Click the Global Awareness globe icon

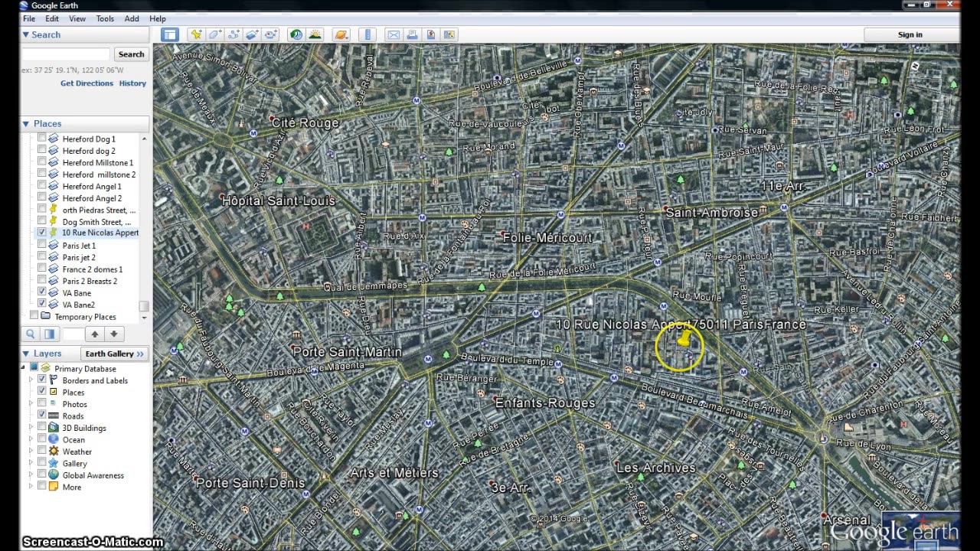click(54, 475)
